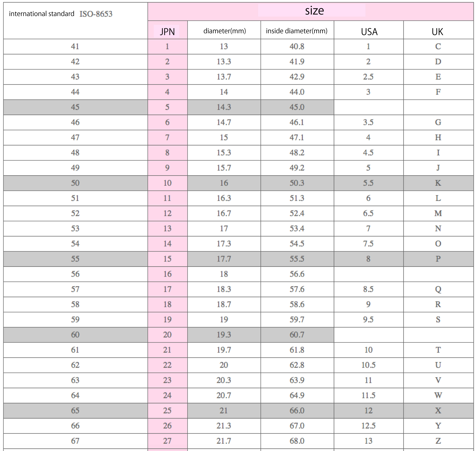
Task: Click diameter value 14.3
Action: pos(224,107)
